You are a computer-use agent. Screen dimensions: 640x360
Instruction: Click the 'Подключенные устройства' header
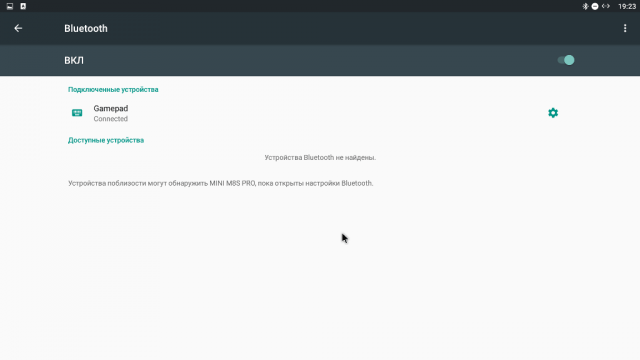113,89
